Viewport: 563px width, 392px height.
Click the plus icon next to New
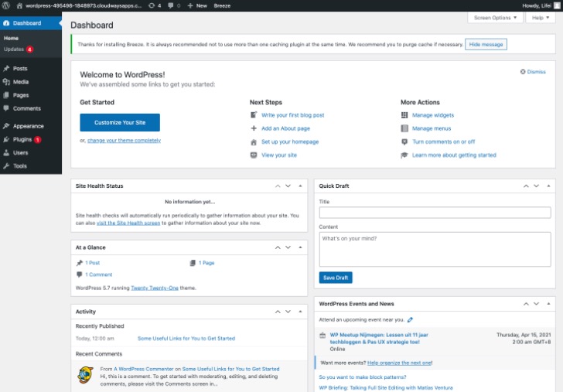pos(190,5)
